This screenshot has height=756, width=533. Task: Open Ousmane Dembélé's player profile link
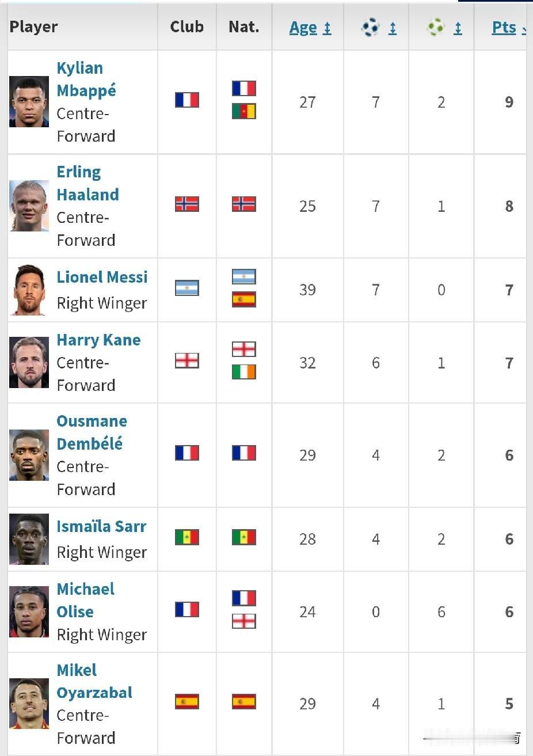[x=92, y=432]
